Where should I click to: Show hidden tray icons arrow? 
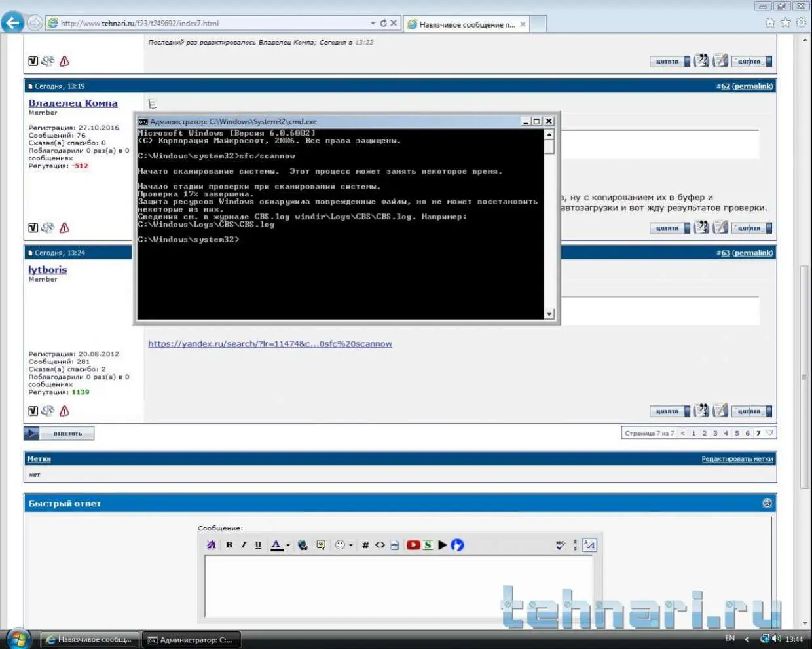point(747,639)
